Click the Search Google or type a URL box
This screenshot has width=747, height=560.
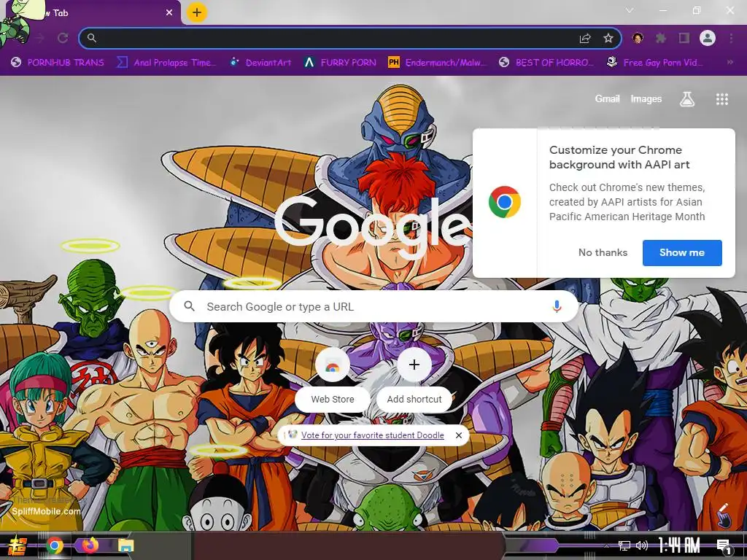[x=374, y=307]
